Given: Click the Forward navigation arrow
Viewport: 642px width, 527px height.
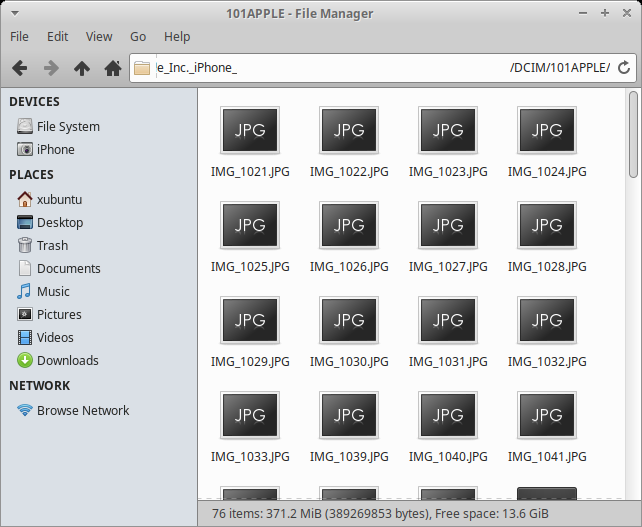Looking at the screenshot, I should pos(50,68).
